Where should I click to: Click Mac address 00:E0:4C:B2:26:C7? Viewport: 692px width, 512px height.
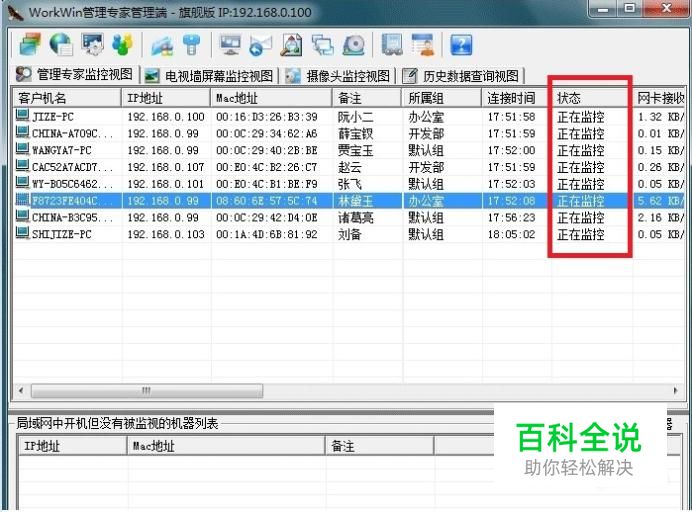point(267,167)
